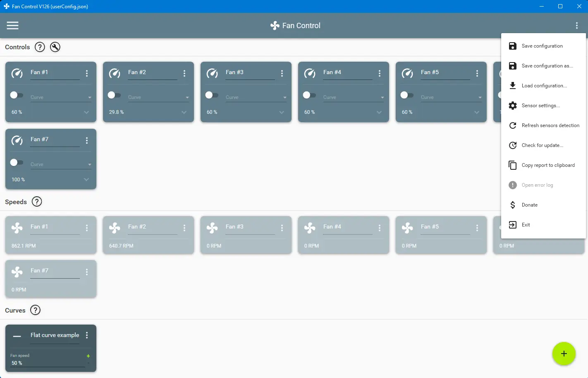588x378 pixels.
Task: Toggle the Fan #7 control switch
Action: point(17,162)
